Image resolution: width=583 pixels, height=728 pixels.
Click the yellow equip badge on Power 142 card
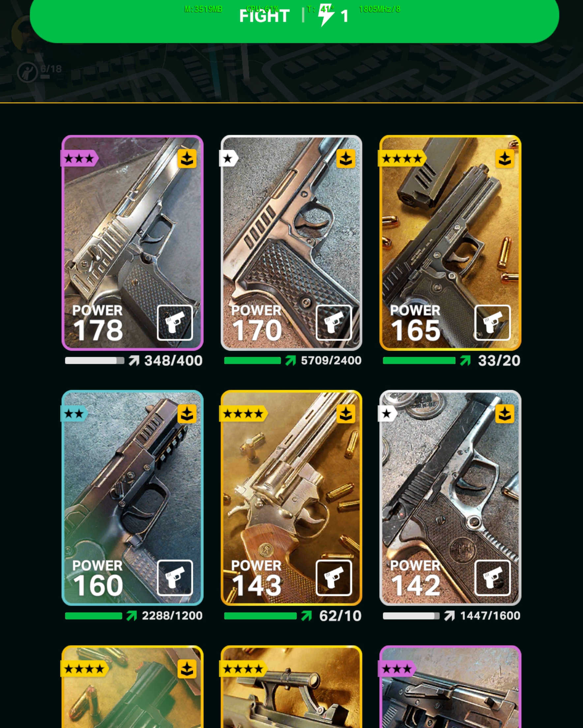505,414
